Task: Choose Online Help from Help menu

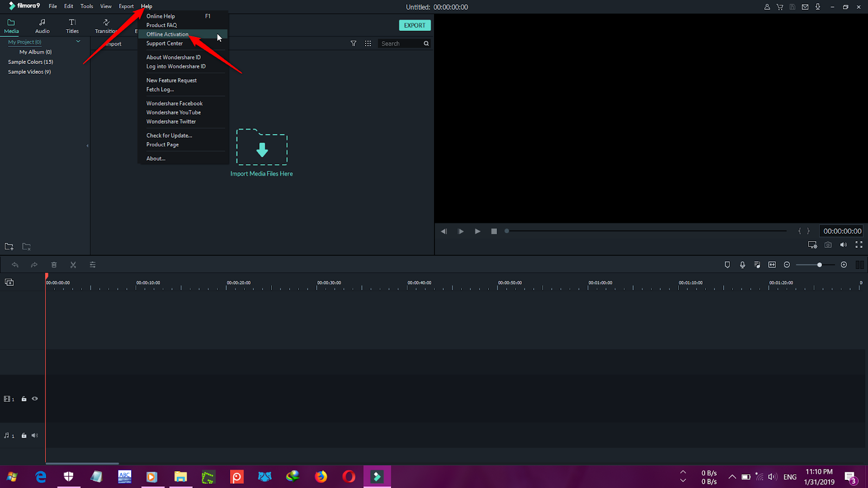Action: [x=183, y=16]
